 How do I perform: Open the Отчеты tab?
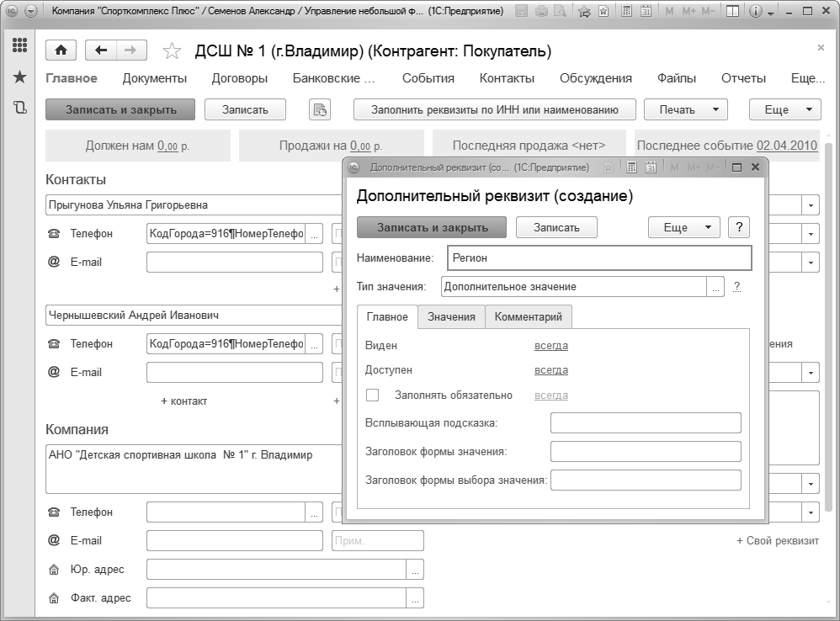(x=743, y=78)
